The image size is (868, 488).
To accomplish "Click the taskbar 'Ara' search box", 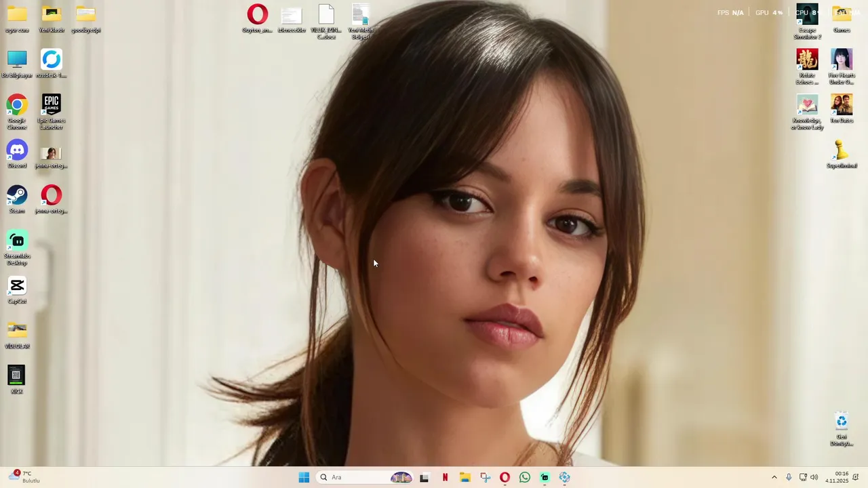I will point(365,477).
